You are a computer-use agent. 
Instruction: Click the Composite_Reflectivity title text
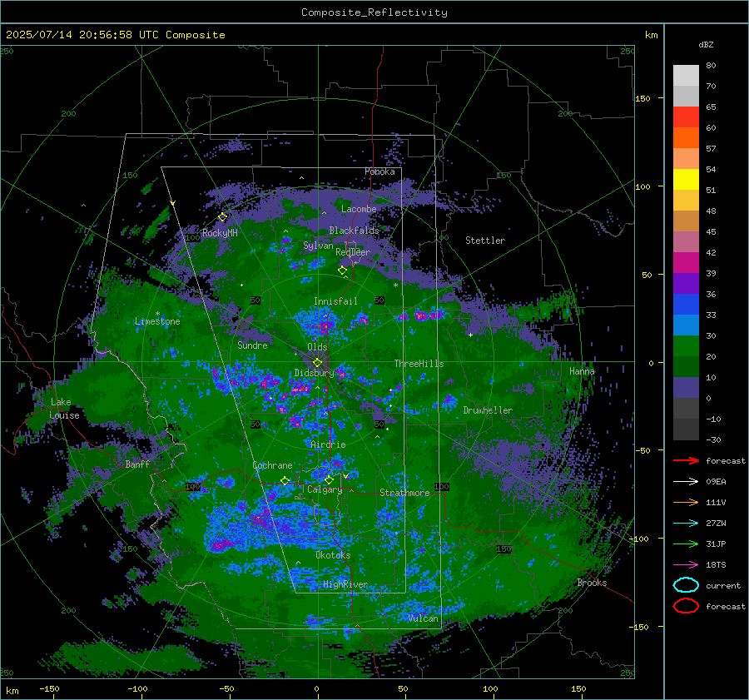click(374, 12)
